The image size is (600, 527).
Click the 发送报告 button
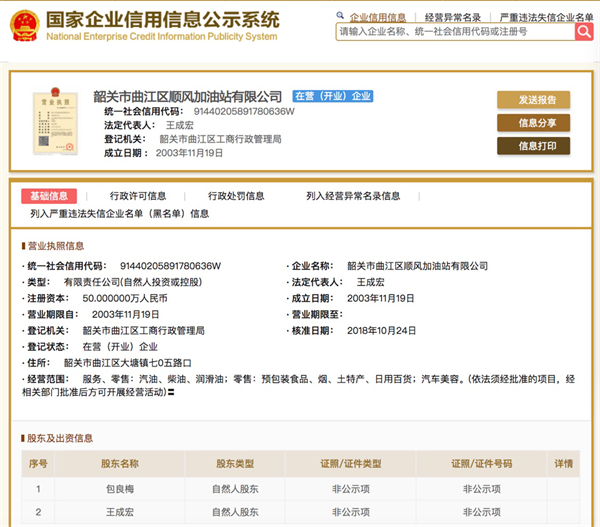click(533, 100)
